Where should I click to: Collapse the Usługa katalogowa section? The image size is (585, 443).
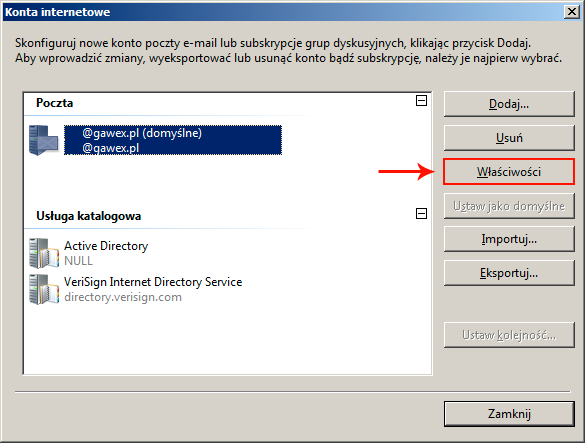[421, 213]
